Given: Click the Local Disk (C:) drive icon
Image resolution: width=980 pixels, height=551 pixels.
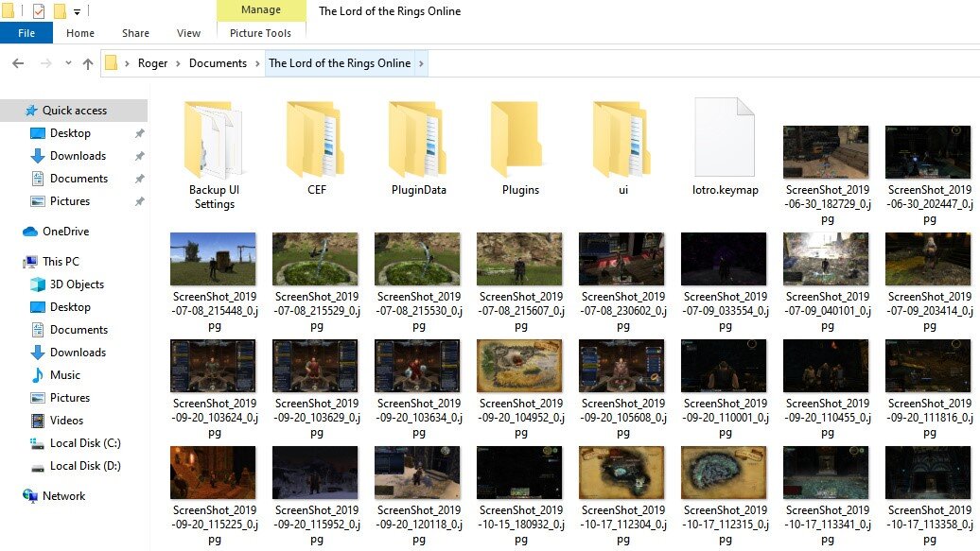Looking at the screenshot, I should click(x=38, y=443).
